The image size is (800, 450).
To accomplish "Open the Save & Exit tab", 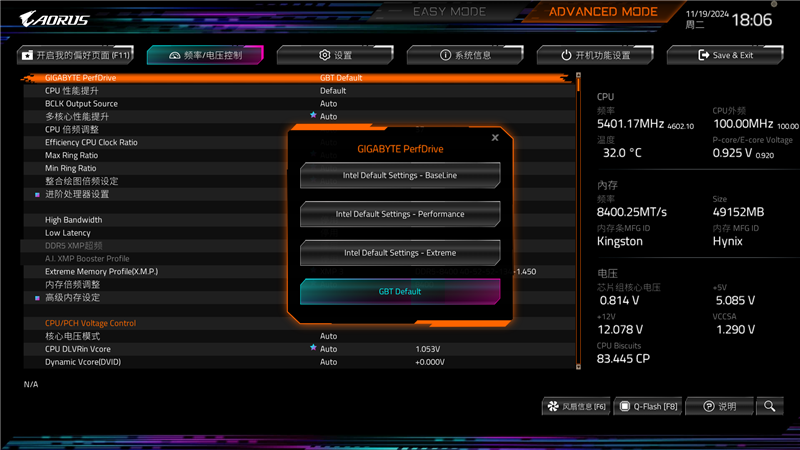I will tap(725, 55).
